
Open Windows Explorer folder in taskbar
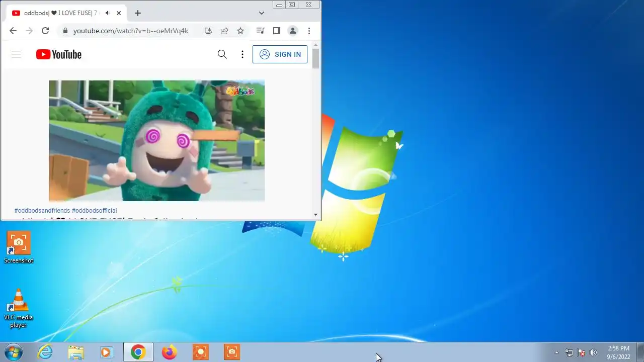click(x=76, y=352)
